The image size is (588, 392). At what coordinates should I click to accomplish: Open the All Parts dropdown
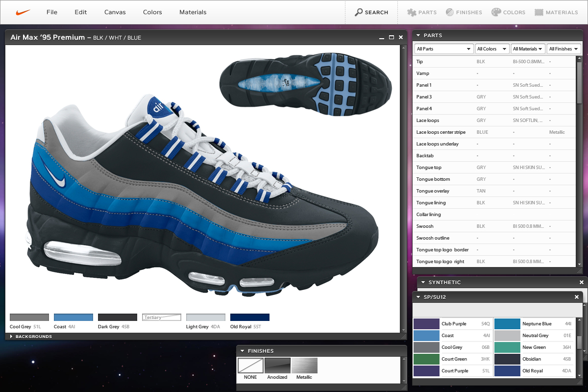click(443, 49)
